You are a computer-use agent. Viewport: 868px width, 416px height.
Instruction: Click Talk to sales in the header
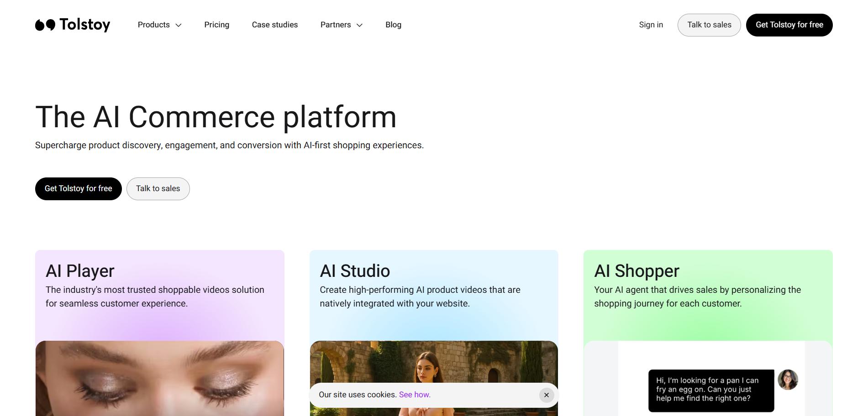709,25
